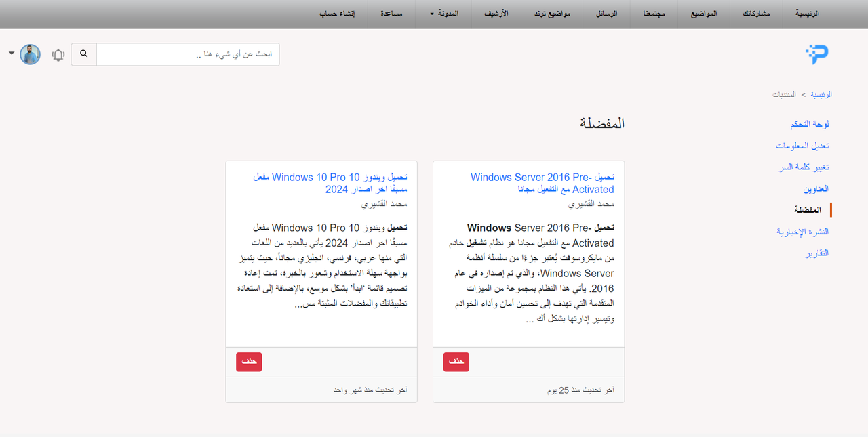Select مجتمعنا in the navigation bar

(x=654, y=14)
